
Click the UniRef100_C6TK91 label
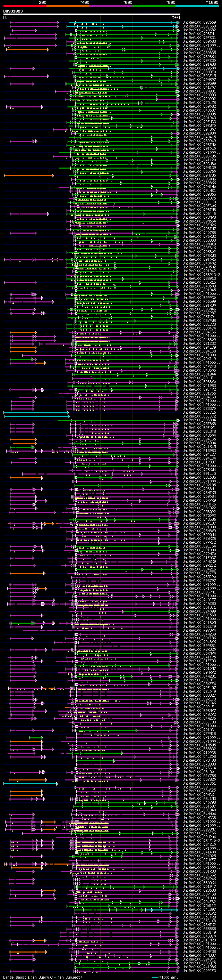click(199, 317)
